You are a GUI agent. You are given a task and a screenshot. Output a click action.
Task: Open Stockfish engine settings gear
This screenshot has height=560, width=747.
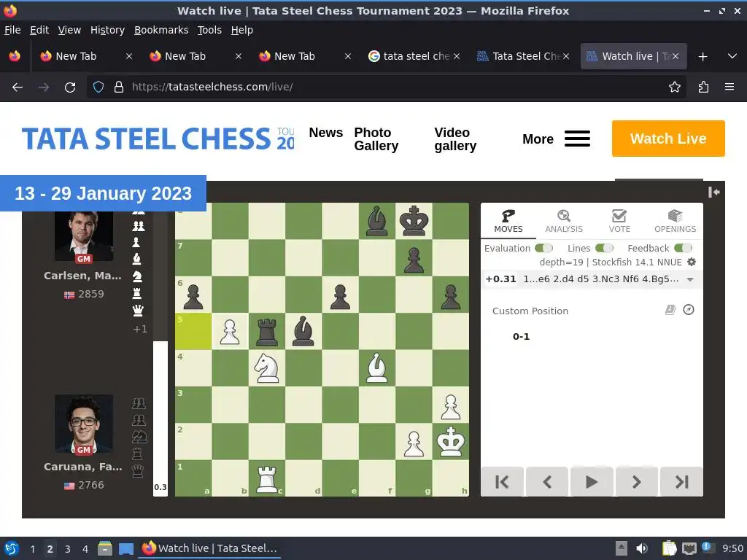692,262
